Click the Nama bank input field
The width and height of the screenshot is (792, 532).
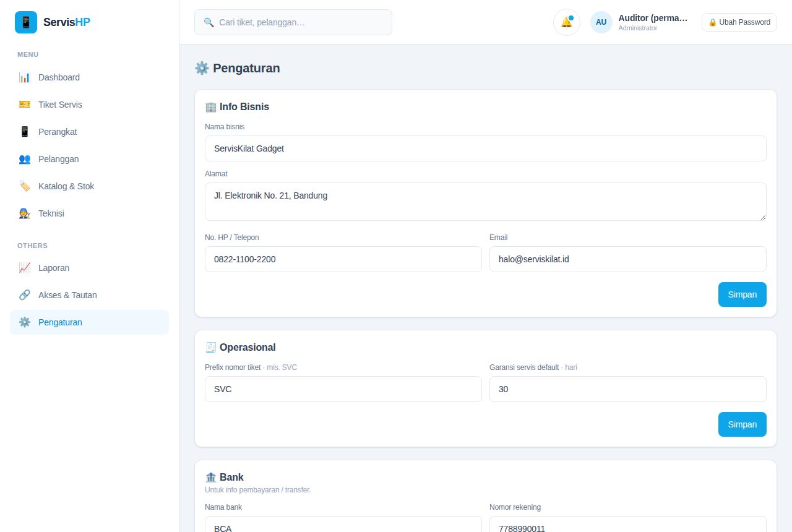click(343, 524)
